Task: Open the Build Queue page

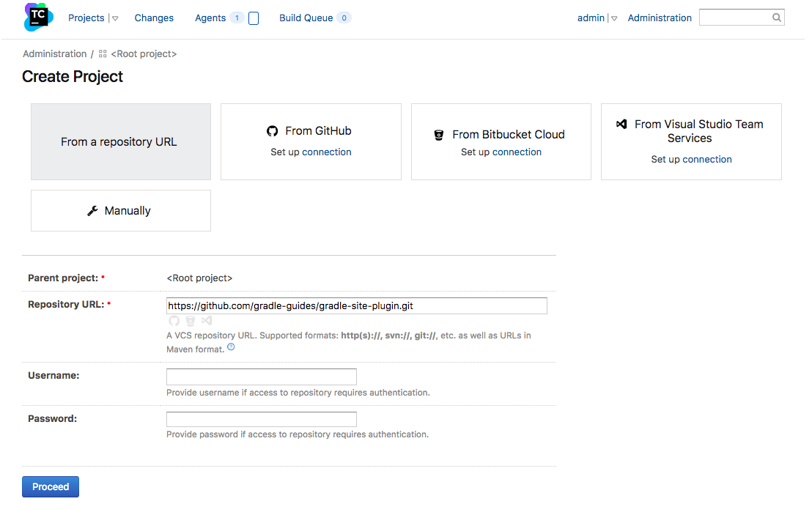Action: pos(306,18)
